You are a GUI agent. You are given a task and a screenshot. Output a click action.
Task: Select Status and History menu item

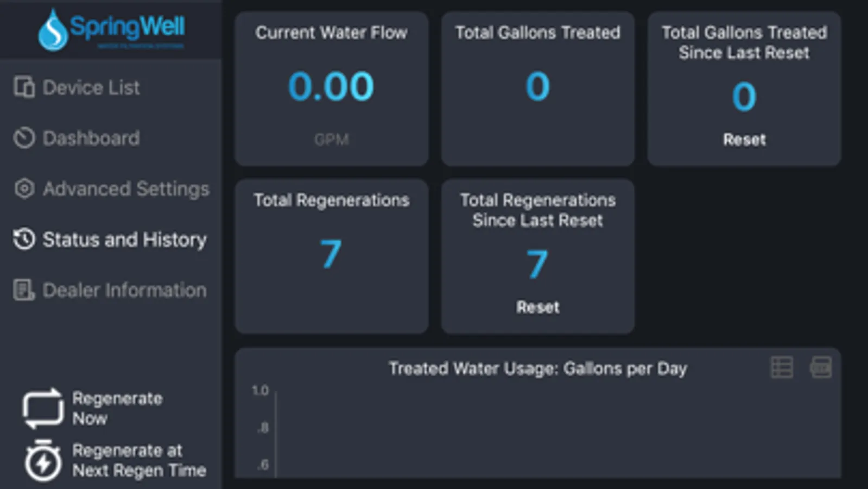[124, 240]
